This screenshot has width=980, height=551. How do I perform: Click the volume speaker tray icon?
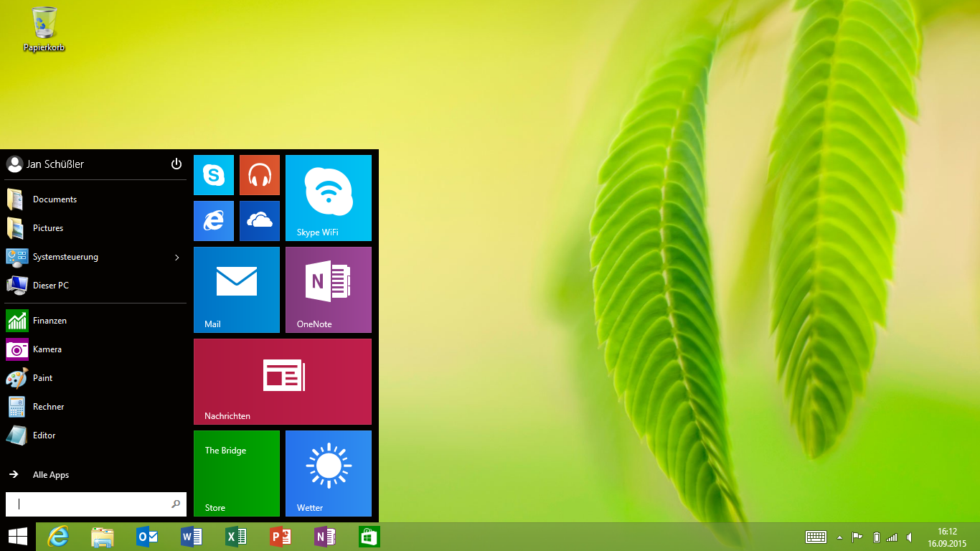point(910,537)
